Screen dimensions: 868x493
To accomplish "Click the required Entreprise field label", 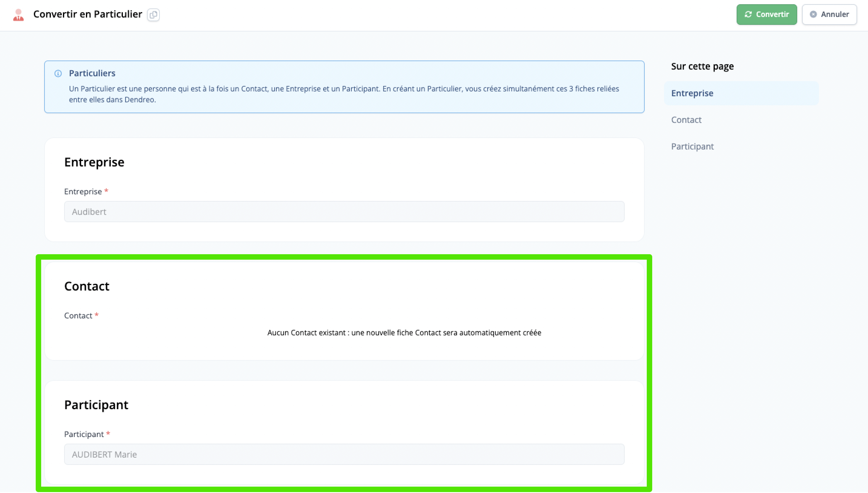I will pyautogui.click(x=86, y=192).
